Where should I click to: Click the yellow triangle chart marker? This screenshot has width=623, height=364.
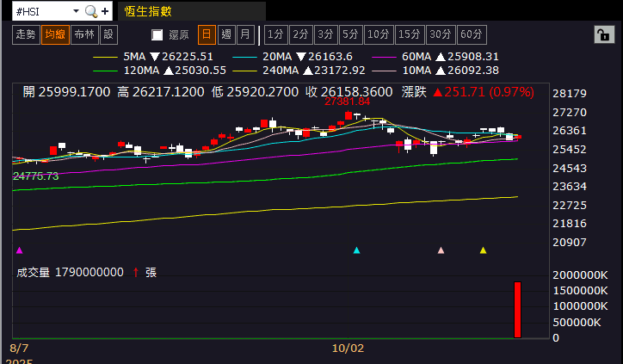[483, 250]
